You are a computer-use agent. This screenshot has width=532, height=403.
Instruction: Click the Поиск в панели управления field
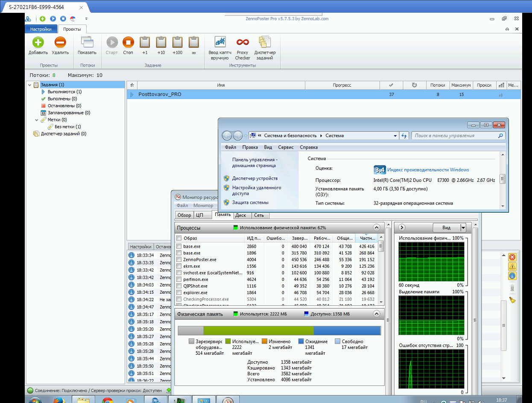[x=459, y=136]
